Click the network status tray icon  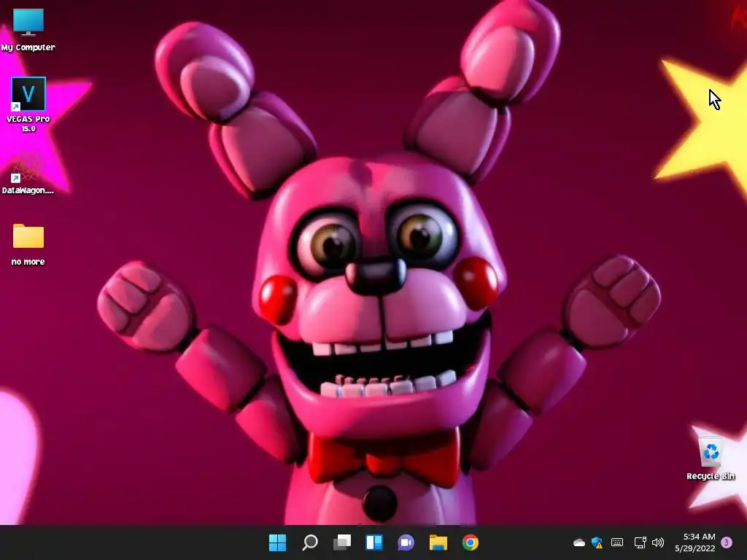coord(640,542)
